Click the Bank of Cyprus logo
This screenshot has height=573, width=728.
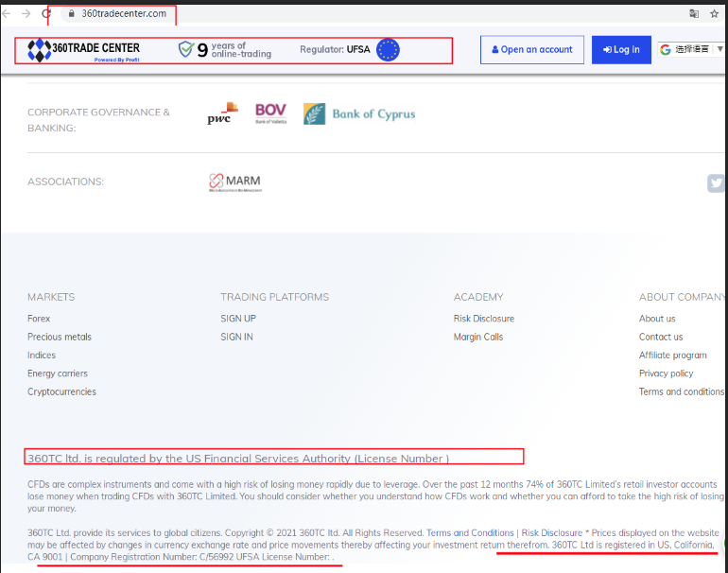pyautogui.click(x=359, y=113)
